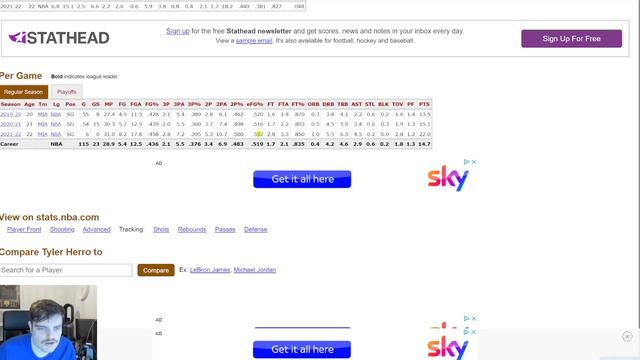Close the upper Sky ad
Screen dimensions: 640x360
474,162
